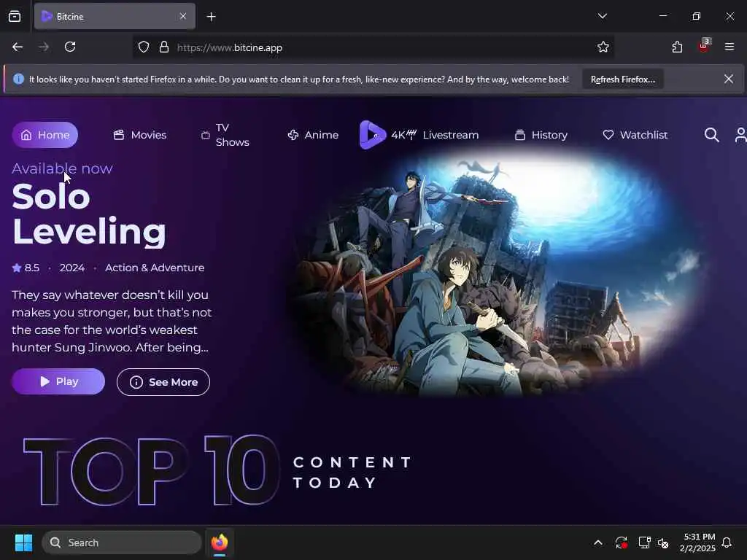
Task: Expand the system tray hidden icons chevron
Action: tap(598, 542)
